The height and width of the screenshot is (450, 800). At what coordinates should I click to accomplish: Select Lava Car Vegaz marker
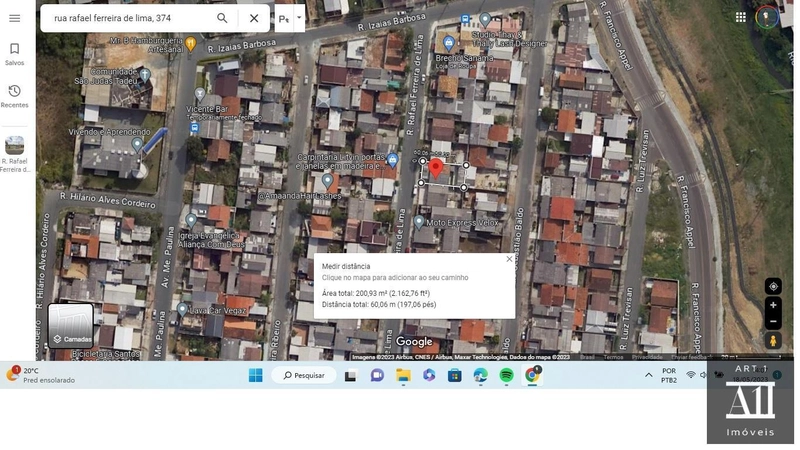(x=182, y=310)
